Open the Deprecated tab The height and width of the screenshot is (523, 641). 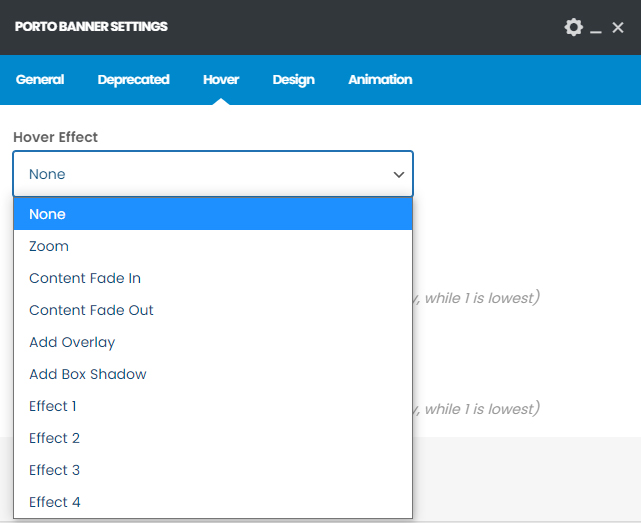[133, 80]
